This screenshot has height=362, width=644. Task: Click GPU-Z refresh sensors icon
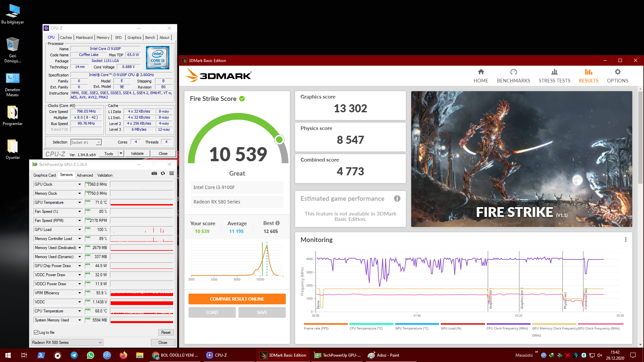tap(163, 174)
